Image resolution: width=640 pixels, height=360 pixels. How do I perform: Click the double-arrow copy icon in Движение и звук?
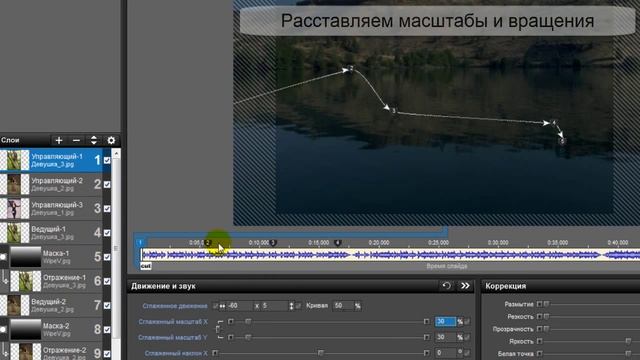tap(465, 286)
